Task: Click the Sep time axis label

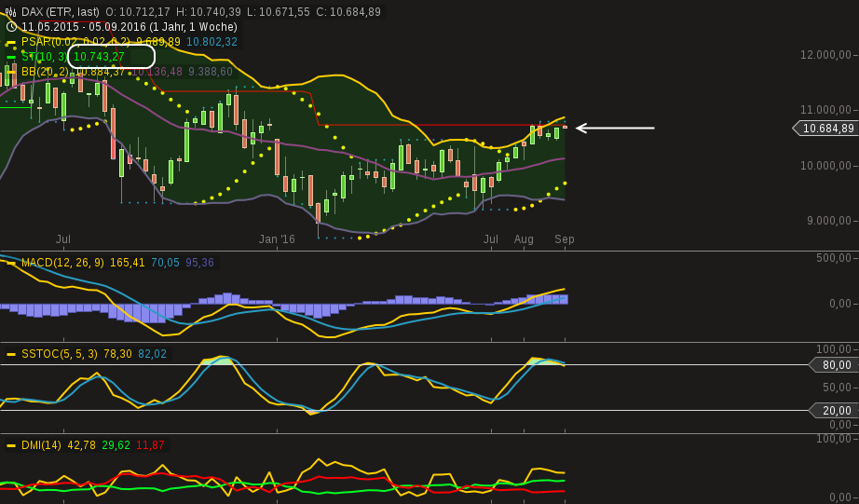Action: 565,239
